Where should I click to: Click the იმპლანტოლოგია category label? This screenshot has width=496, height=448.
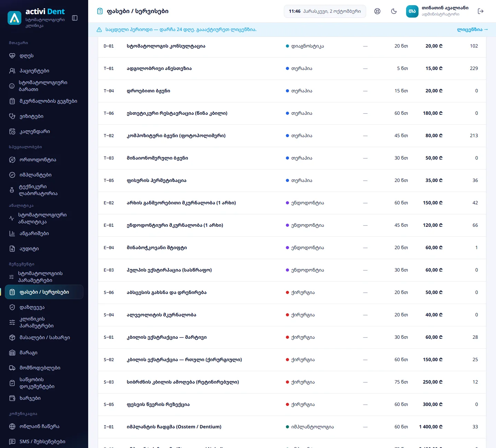[x=312, y=427]
